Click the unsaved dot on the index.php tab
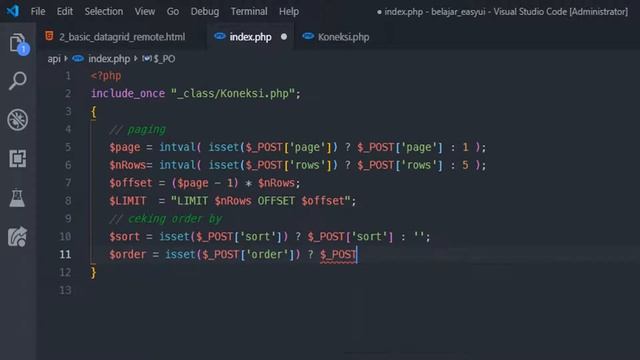Image resolution: width=640 pixels, height=360 pixels. [284, 37]
